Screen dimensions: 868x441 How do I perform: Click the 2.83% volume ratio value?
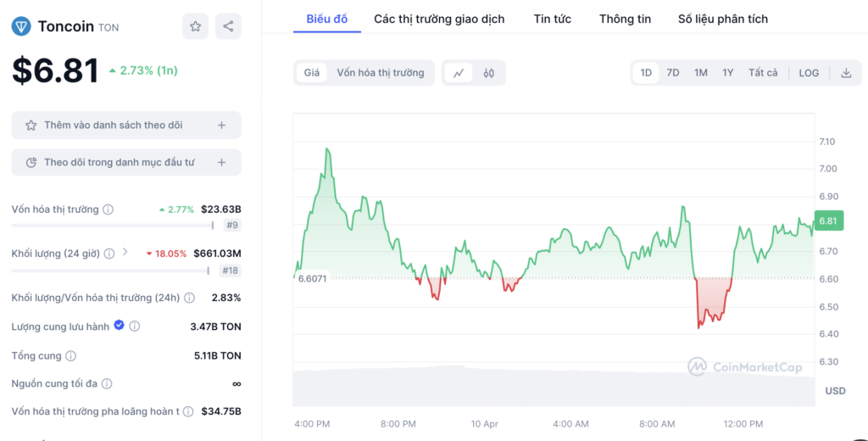click(226, 298)
